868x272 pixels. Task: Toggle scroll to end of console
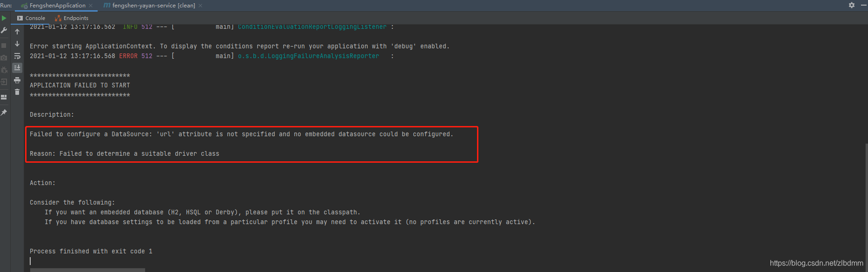pyautogui.click(x=17, y=68)
